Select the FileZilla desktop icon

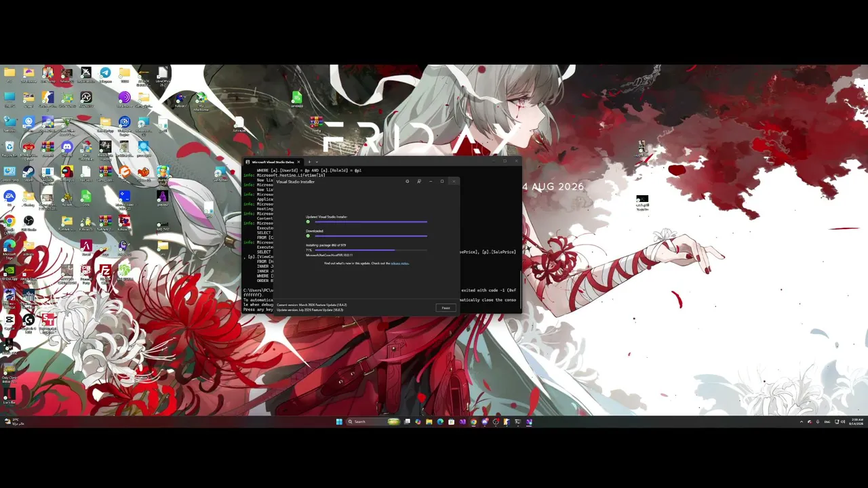click(x=105, y=272)
